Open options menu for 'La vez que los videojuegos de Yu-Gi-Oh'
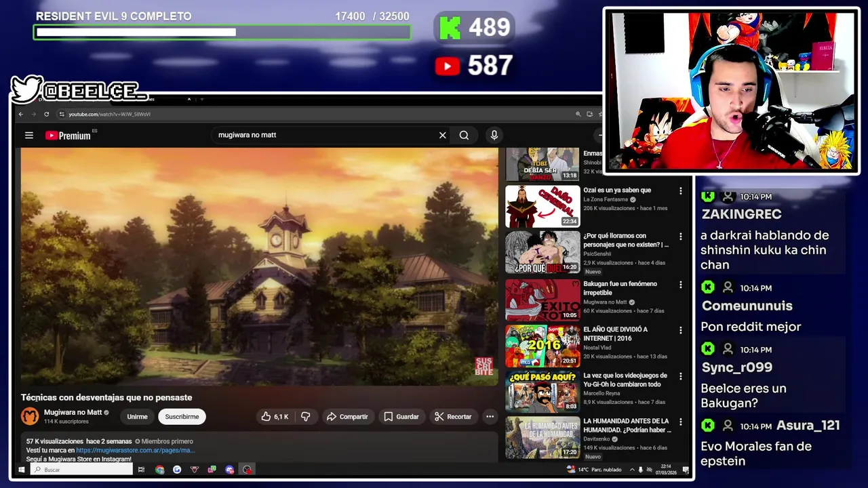The height and width of the screenshot is (488, 868). pos(681,376)
